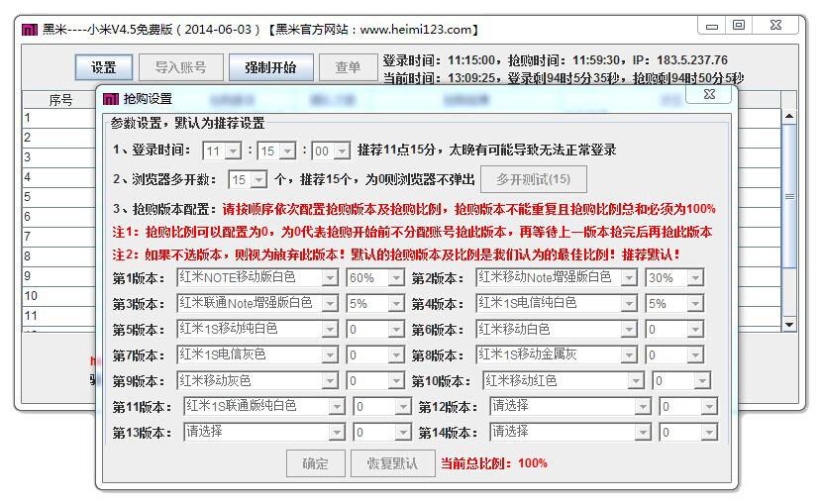Open the ratio dropdown for 第14版本

tap(688, 432)
